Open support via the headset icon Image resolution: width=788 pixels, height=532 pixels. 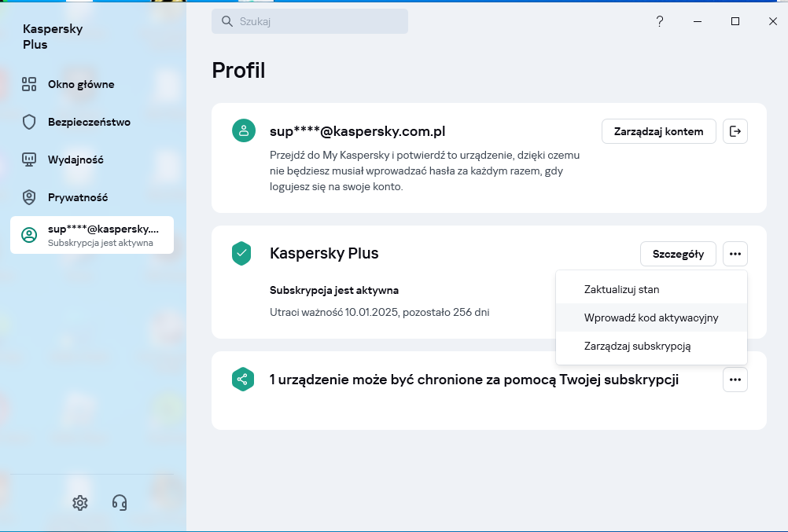click(x=120, y=503)
